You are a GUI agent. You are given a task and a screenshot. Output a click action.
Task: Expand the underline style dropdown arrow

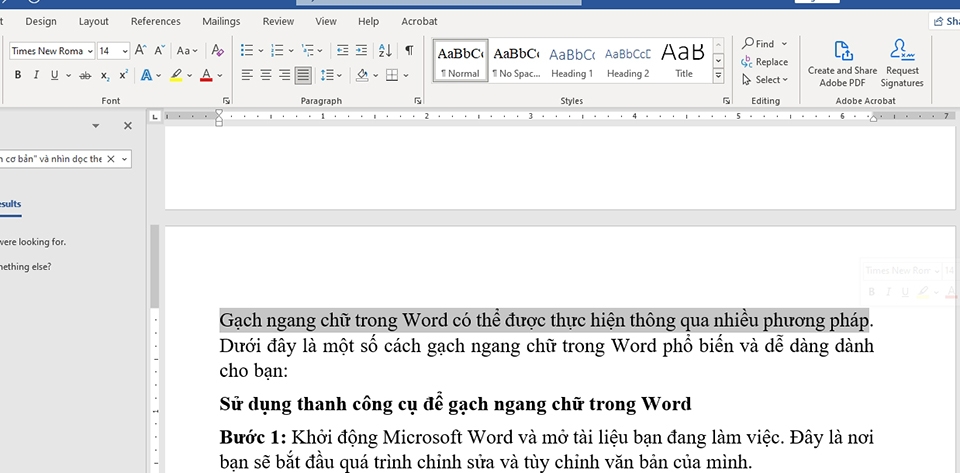(69, 75)
